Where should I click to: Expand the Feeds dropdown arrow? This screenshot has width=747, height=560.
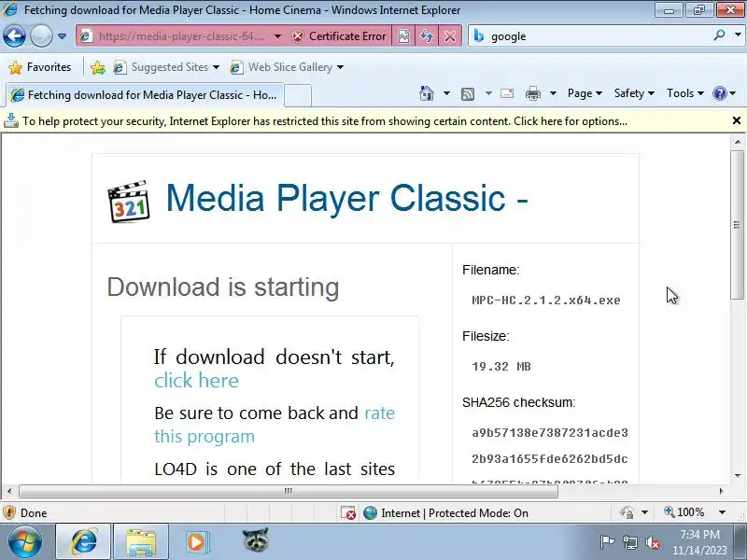[488, 93]
